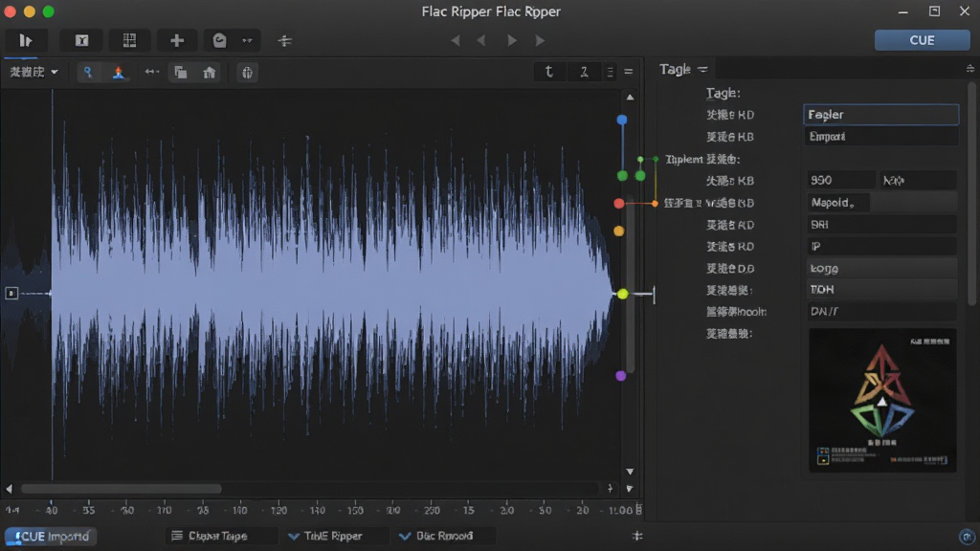Go to next track with the first right arrow

point(512,40)
